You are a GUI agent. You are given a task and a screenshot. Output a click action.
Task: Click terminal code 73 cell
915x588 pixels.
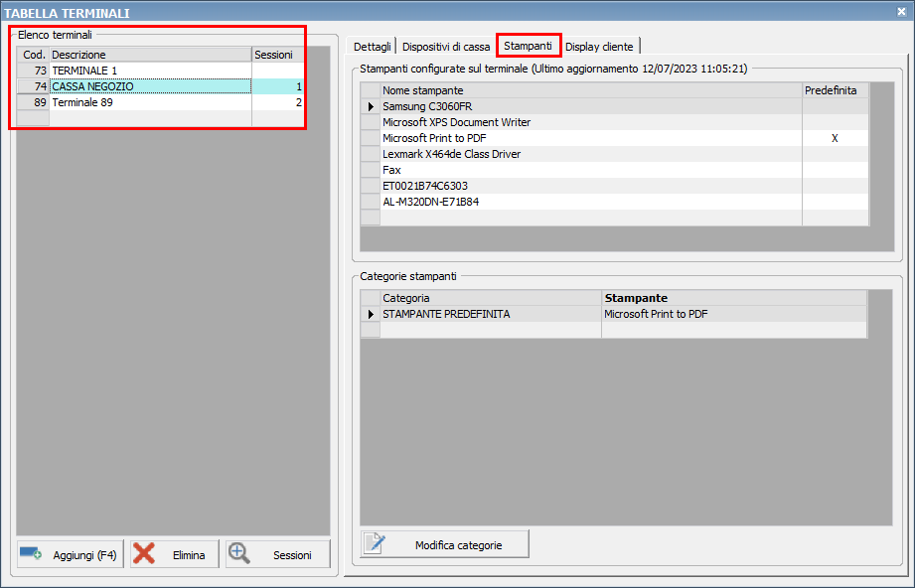click(33, 71)
